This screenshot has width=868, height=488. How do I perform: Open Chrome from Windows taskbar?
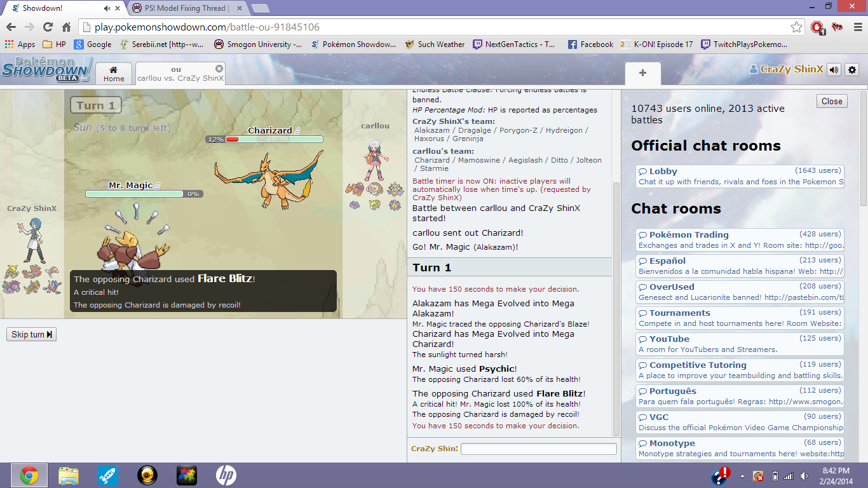pyautogui.click(x=29, y=475)
